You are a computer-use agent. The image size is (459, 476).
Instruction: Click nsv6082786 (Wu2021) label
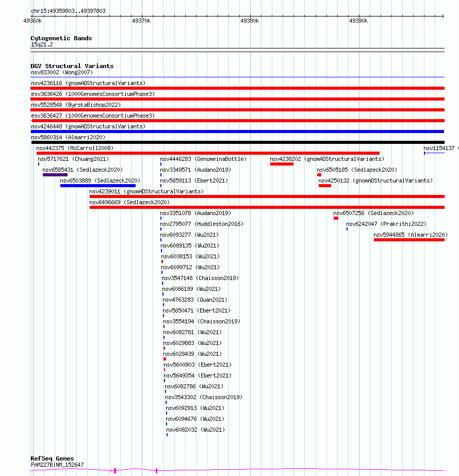[x=194, y=386]
